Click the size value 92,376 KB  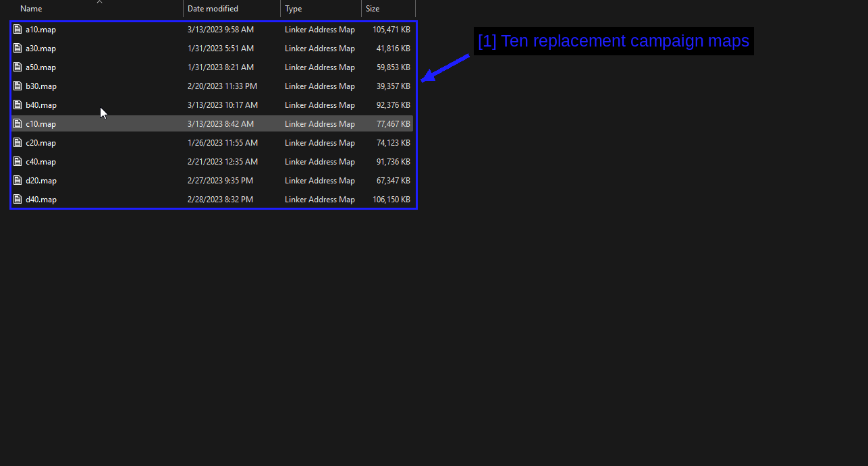click(x=394, y=105)
